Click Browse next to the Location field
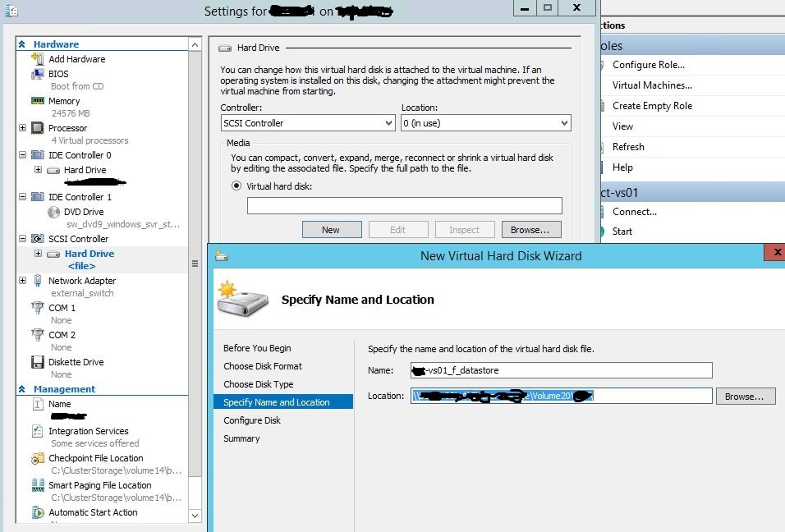This screenshot has height=532, width=785. point(745,396)
